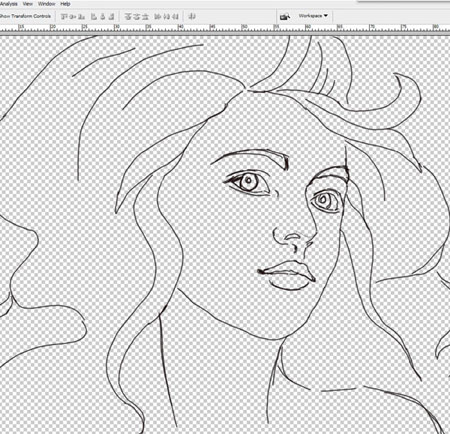Click the Align horizontal centers icon
Screen dimensions: 450x434
[x=103, y=16]
